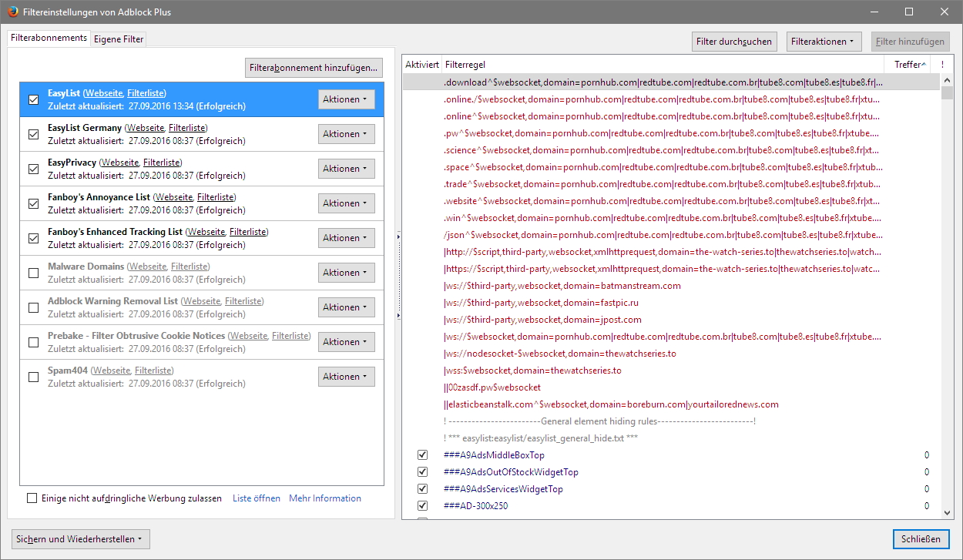Expand the Filteraktionen dropdown menu
The image size is (963, 560).
823,42
